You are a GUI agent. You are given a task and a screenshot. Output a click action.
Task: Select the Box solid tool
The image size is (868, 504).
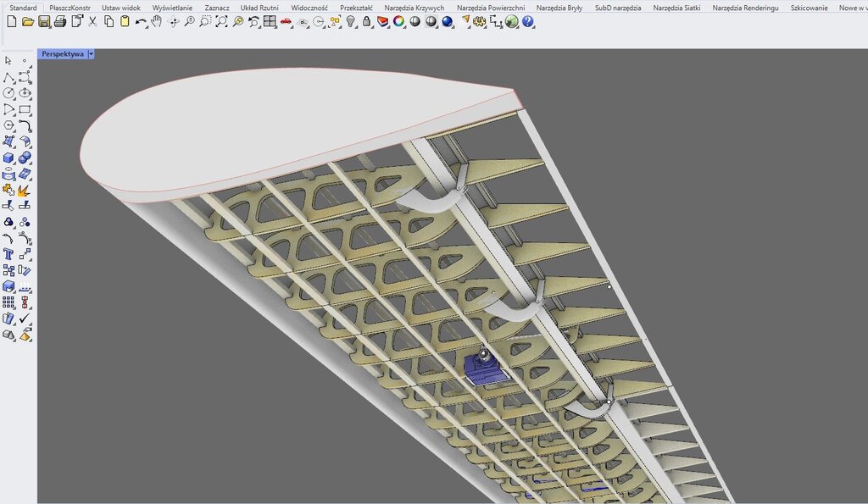[8, 158]
